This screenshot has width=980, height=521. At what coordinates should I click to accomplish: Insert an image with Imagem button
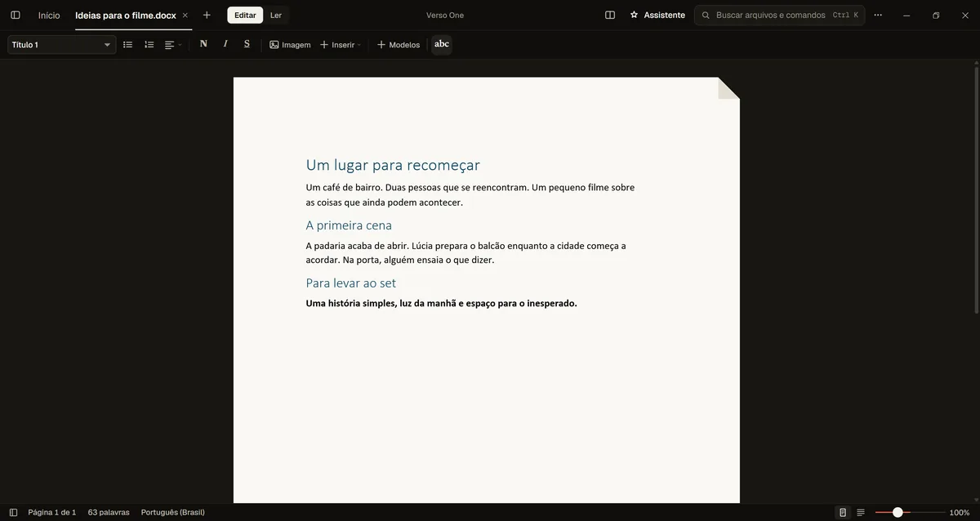coord(290,45)
